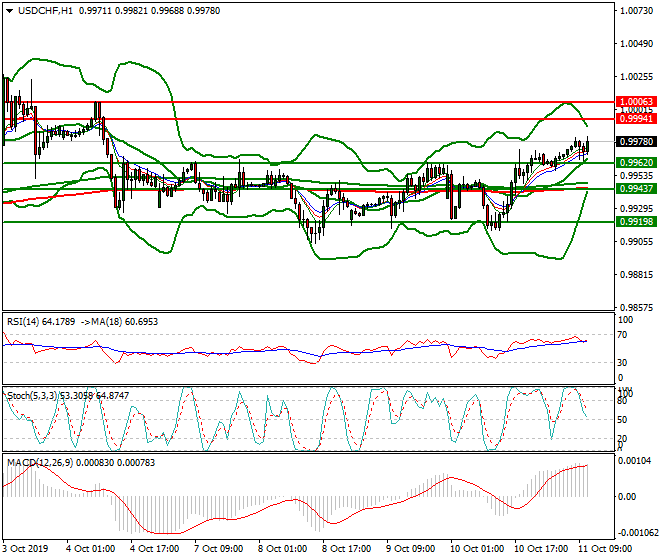
Task: Click the black 0.99780 current price tag
Action: (636, 141)
